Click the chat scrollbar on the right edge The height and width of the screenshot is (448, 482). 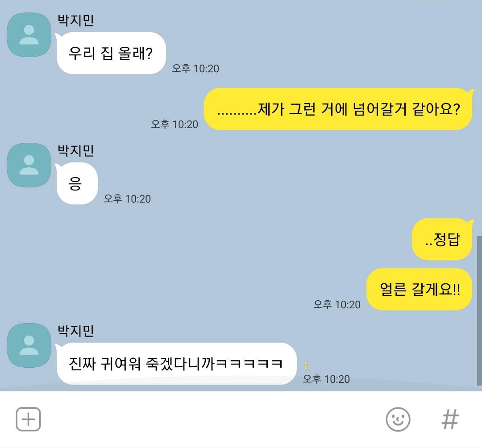pos(479,311)
